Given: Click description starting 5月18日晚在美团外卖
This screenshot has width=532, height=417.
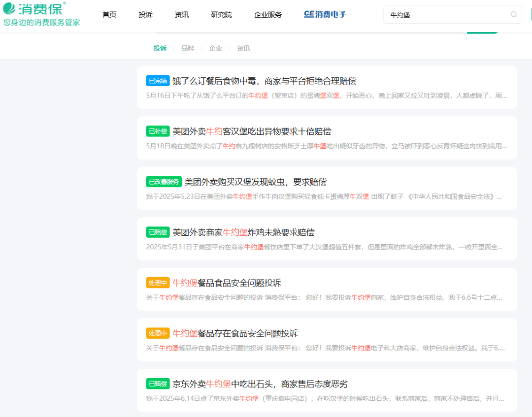Looking at the screenshot, I should click(x=327, y=146).
